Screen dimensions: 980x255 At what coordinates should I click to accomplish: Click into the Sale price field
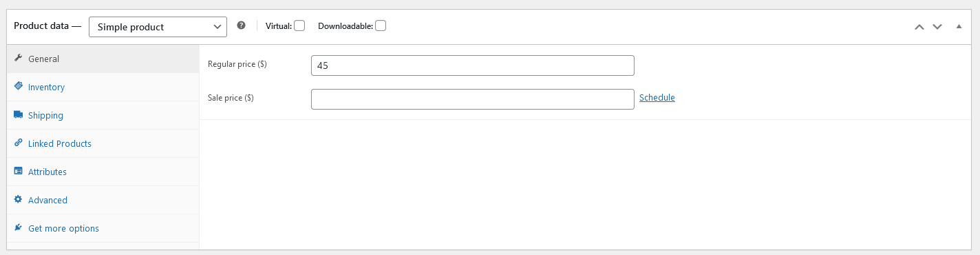pyautogui.click(x=473, y=99)
